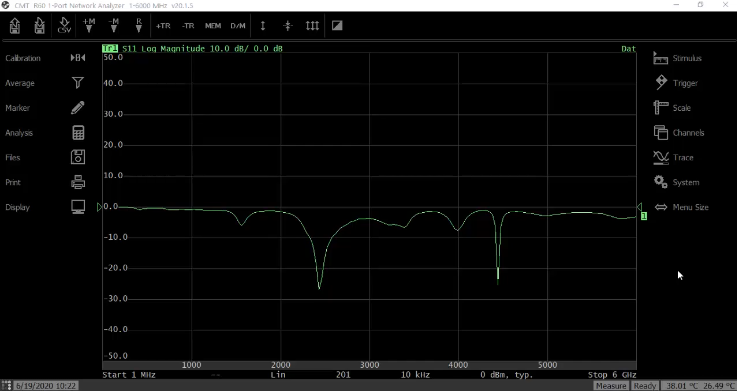
Task: Click the 10 kHz IF bandwidth field
Action: [415, 375]
